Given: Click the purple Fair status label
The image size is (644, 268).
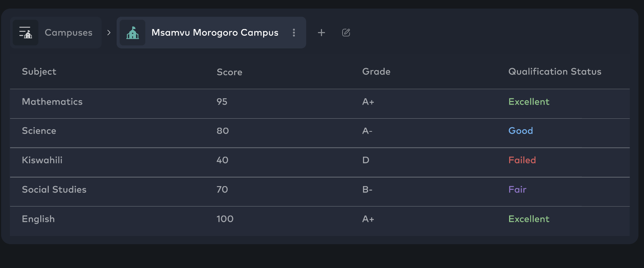Looking at the screenshot, I should click(517, 189).
